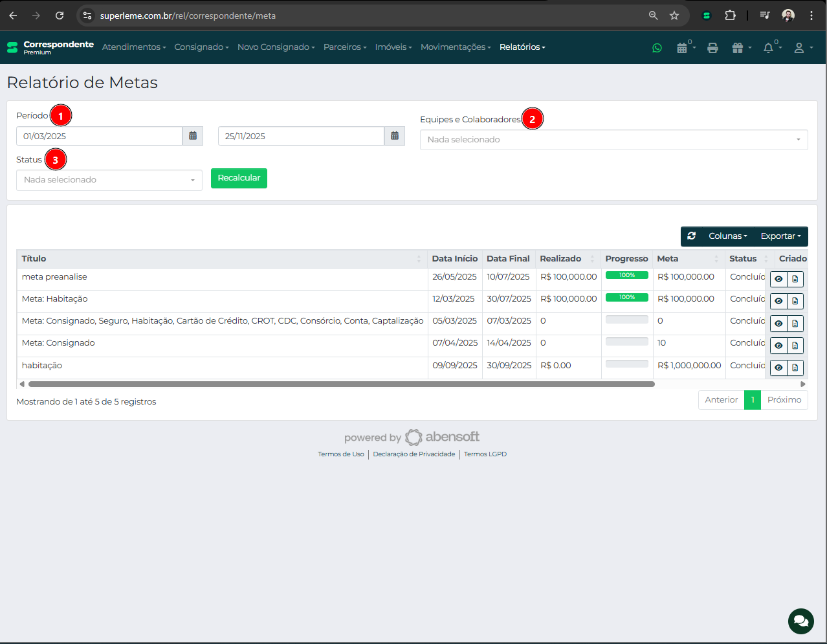
Task: Open the gift icon menu
Action: pyautogui.click(x=738, y=48)
